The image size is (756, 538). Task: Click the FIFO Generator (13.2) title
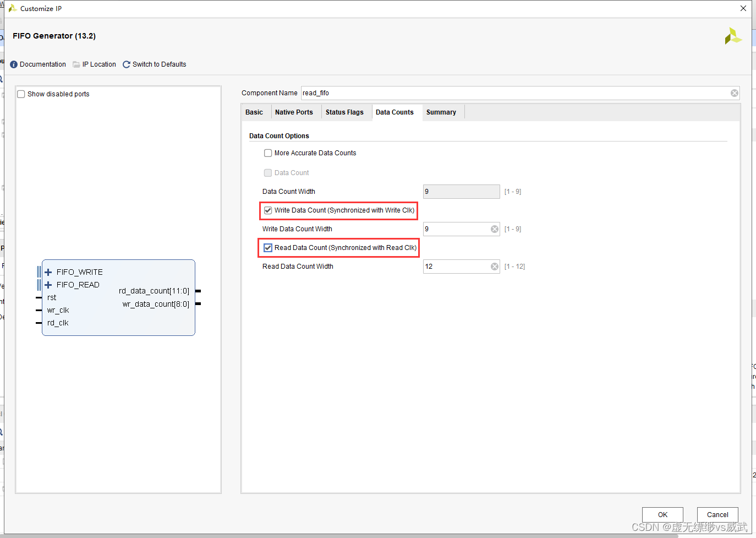(54, 36)
